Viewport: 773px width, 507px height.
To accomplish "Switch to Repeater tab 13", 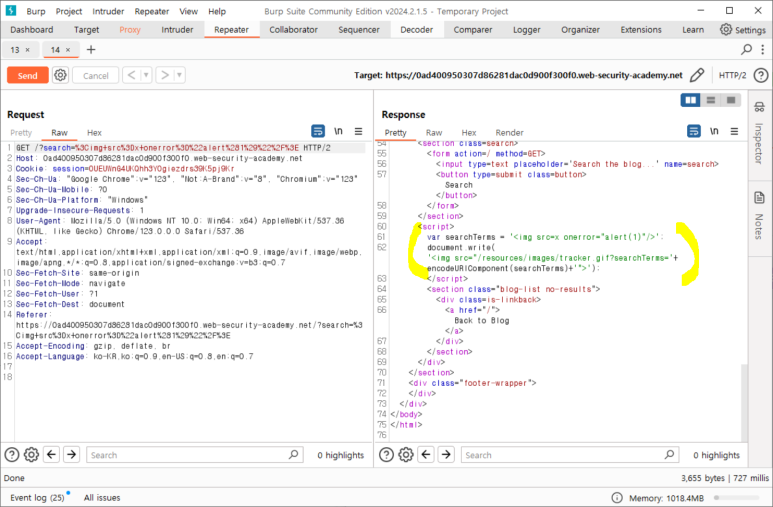I will (x=15, y=50).
